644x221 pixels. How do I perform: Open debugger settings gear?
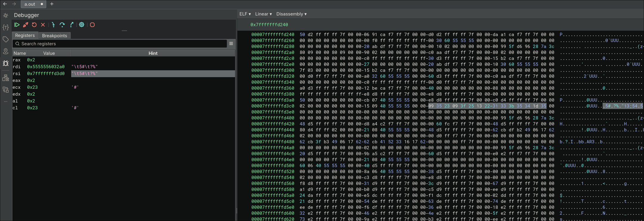(x=82, y=25)
